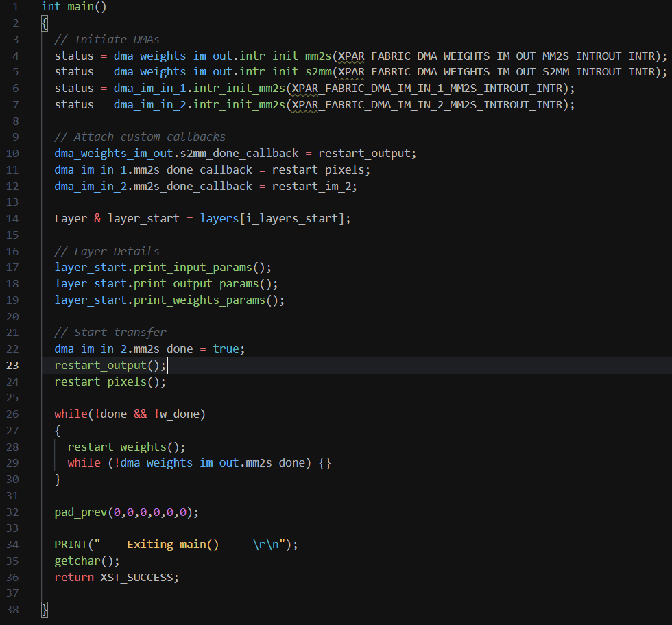Click the pad_prev(0,0,0,0,0,0) call
Screen dimensions: 672x625
pyautogui.click(x=126, y=512)
